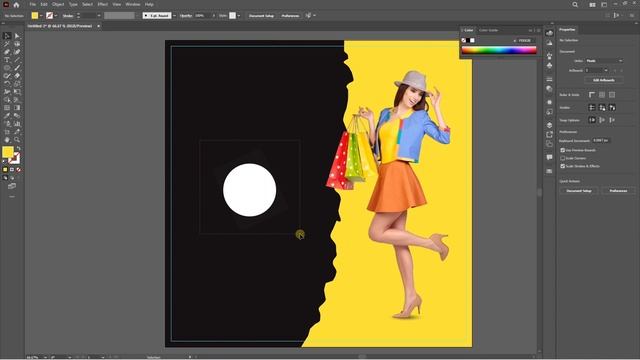The image size is (640, 360).
Task: Switch to Color Guide tab
Action: 489,30
